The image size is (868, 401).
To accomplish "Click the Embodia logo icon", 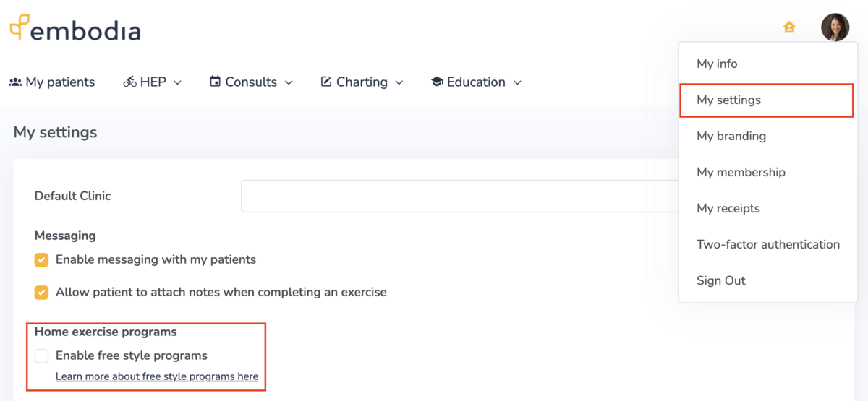I will click(20, 27).
